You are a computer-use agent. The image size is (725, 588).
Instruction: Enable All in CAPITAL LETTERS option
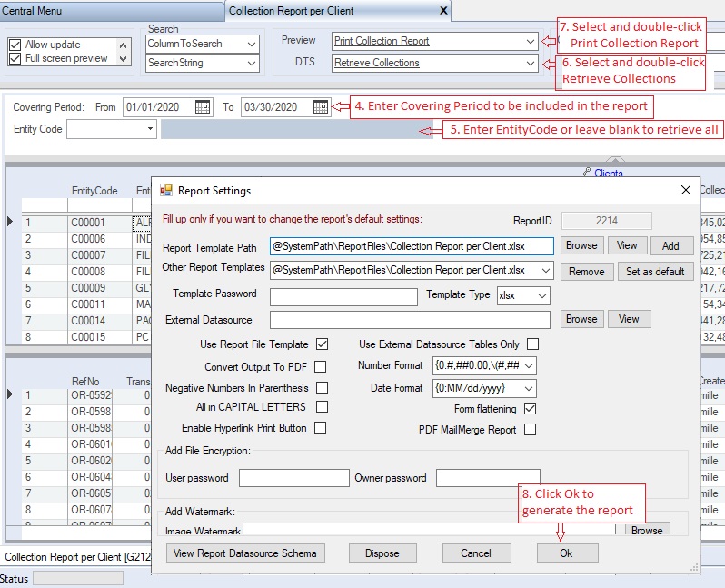[322, 406]
